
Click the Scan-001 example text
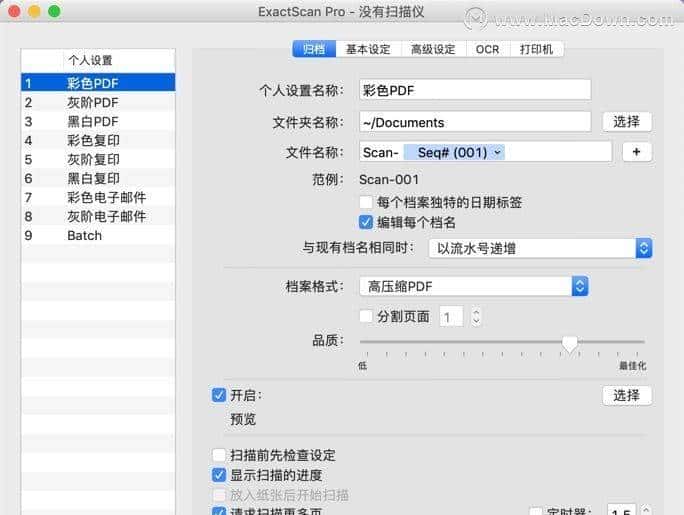pos(389,179)
